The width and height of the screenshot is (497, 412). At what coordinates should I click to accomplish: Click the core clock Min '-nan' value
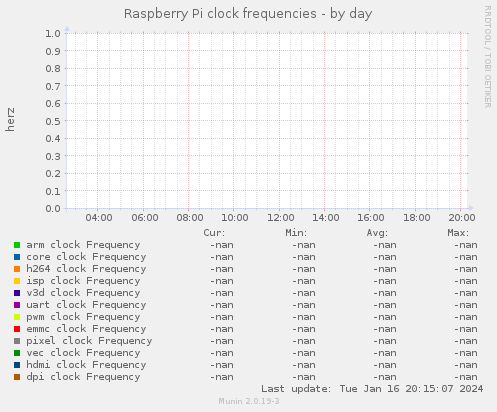(304, 257)
